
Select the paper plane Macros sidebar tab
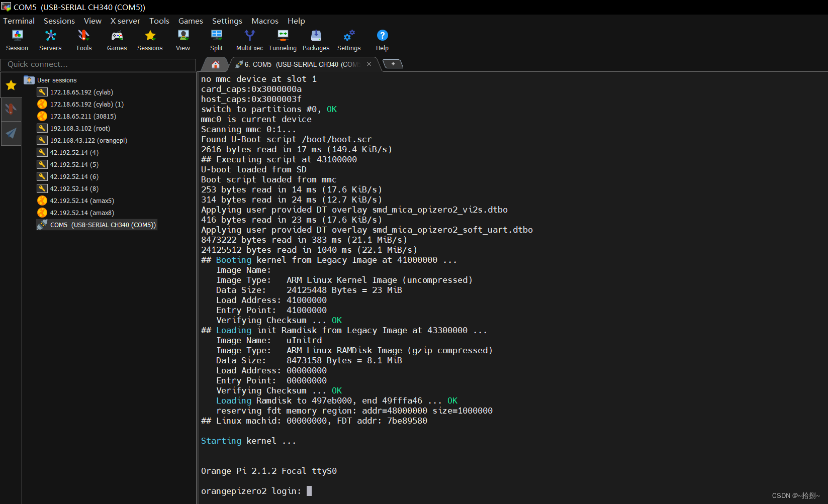pos(11,133)
